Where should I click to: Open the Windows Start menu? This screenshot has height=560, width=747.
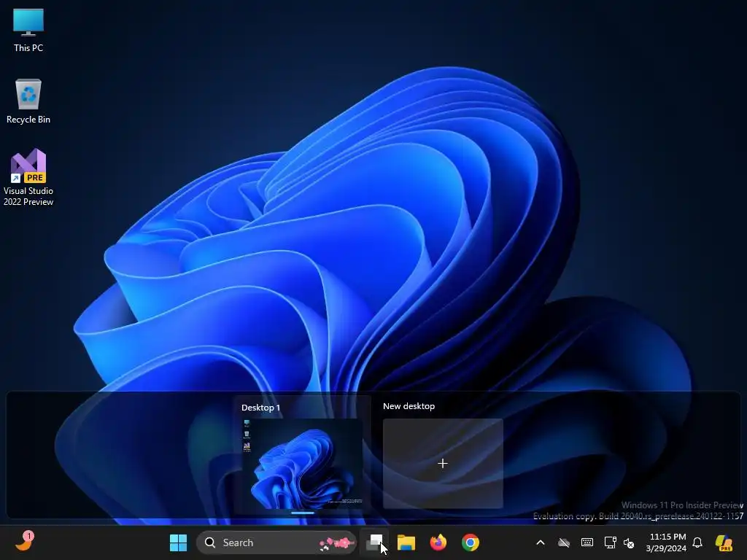click(x=178, y=542)
